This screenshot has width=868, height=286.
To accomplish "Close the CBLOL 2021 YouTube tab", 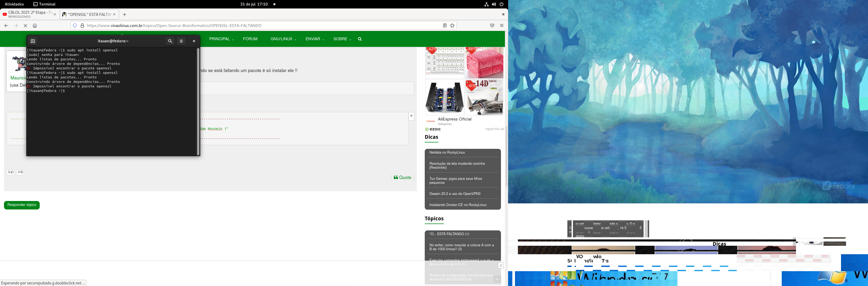I will point(55,15).
